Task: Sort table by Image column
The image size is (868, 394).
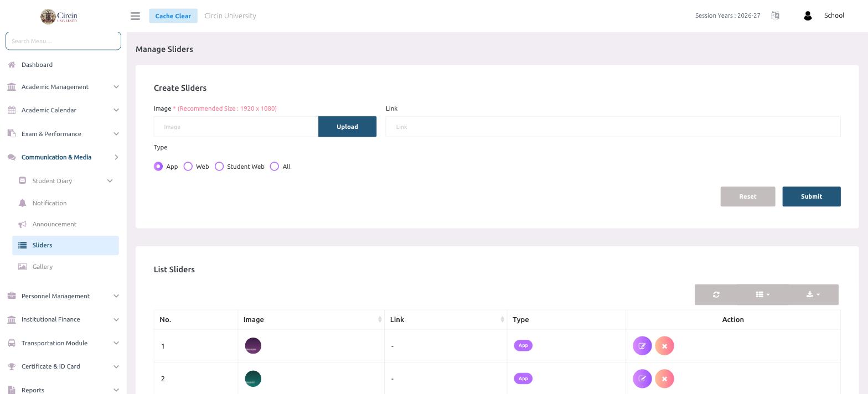Action: 311,320
